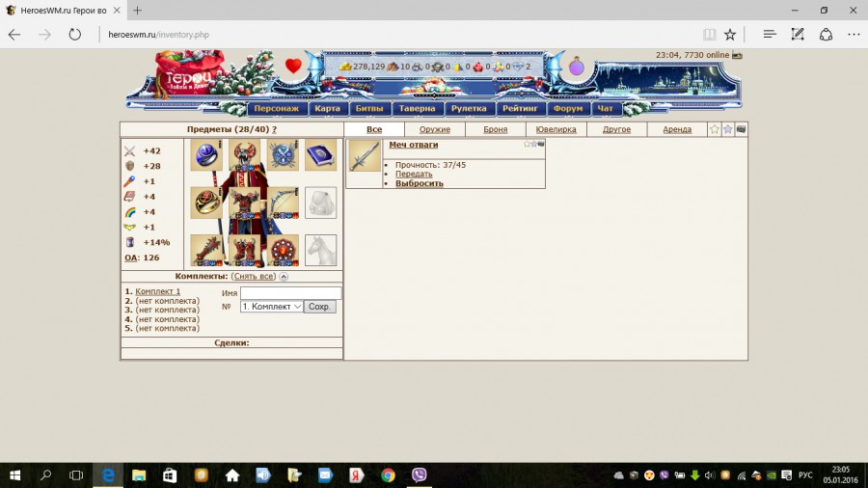The height and width of the screenshot is (488, 868).
Task: Click the browser refresh button
Action: (x=74, y=35)
